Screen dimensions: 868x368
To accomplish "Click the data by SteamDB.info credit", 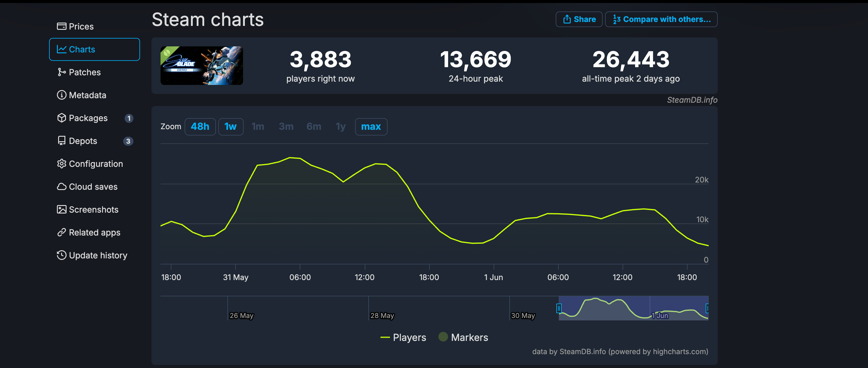I will tap(620, 351).
